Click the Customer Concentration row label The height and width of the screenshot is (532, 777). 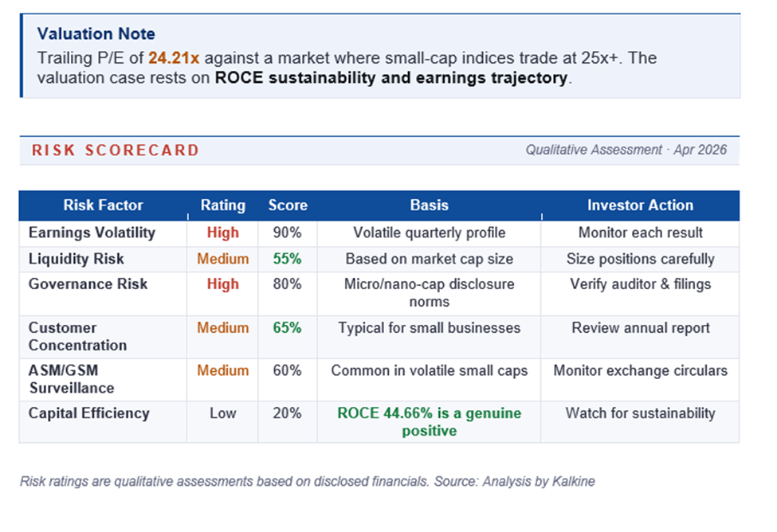pos(77,336)
